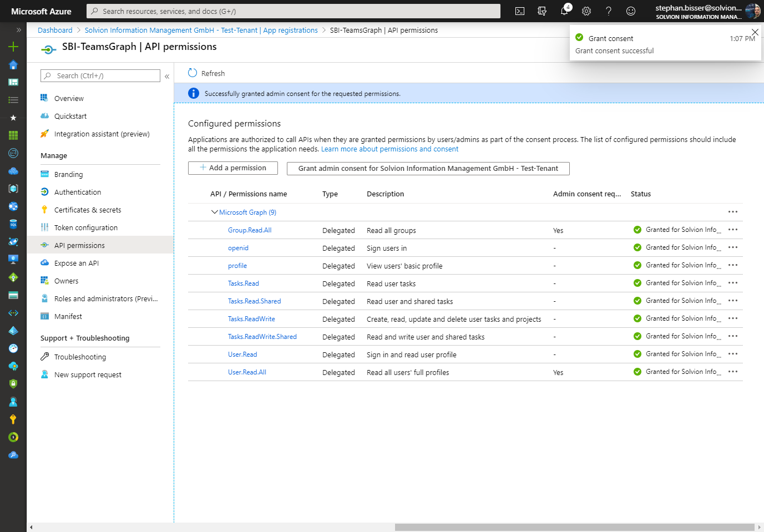
Task: Open Overview in the resource menu
Action: click(69, 99)
